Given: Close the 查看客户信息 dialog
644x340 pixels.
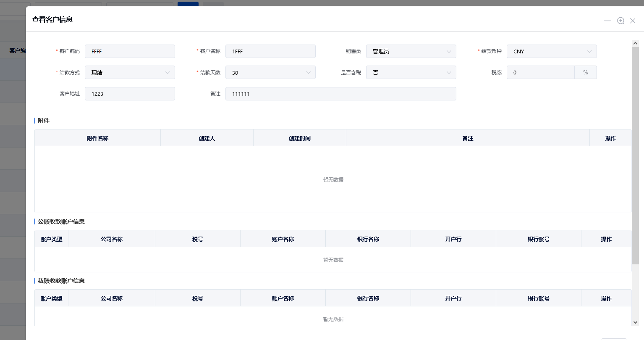Looking at the screenshot, I should 633,21.
